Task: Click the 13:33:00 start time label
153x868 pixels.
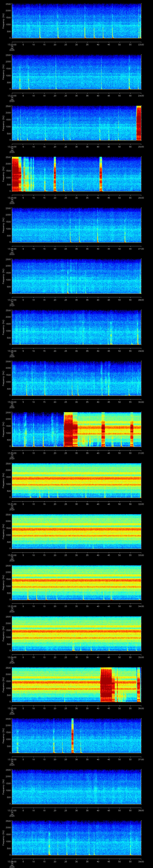Action: click(12, 606)
